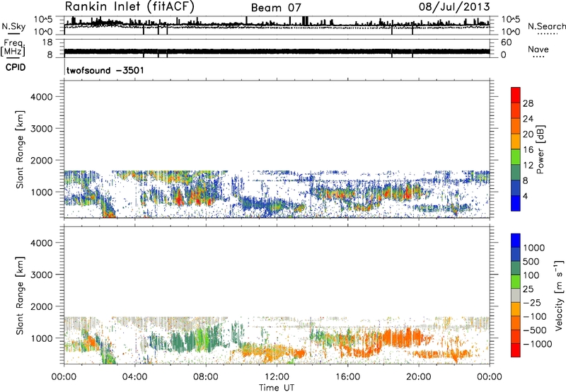Image resolution: width=566 pixels, height=392 pixels.
Task: Click the 'Velocity [m s-1]' colorbar label
Action: (559, 295)
